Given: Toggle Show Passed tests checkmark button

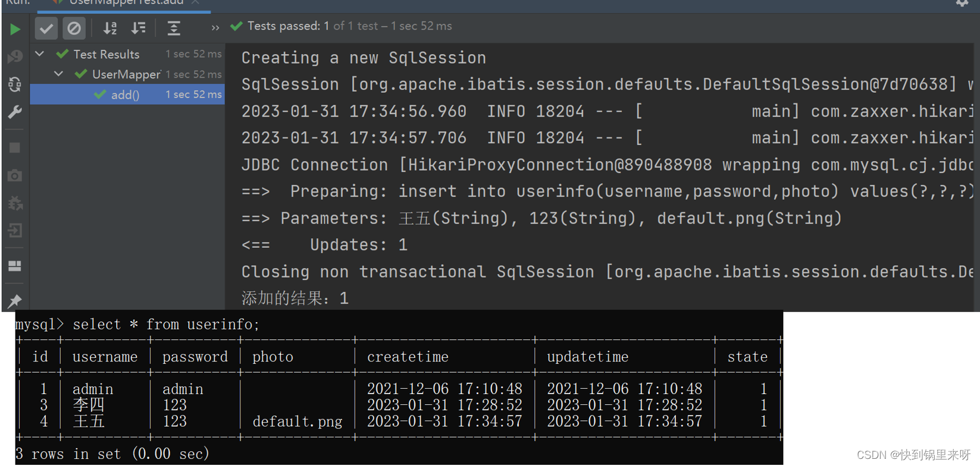Looking at the screenshot, I should coord(46,28).
